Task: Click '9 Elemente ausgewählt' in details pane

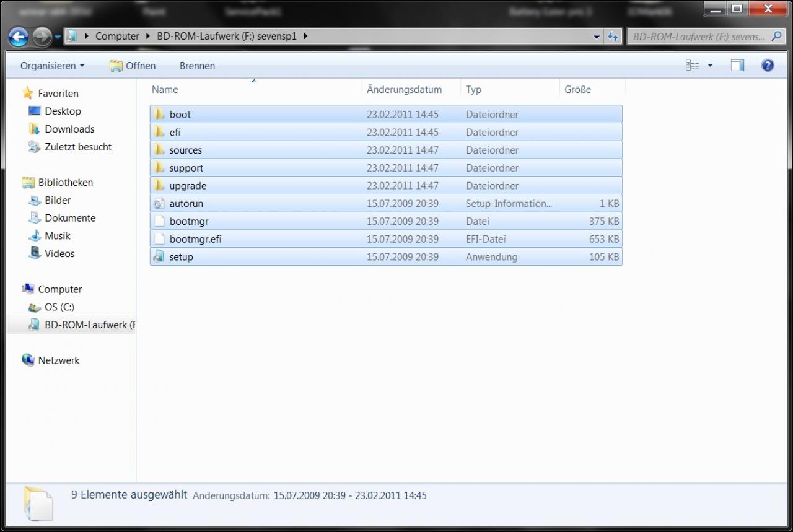Action: tap(129, 495)
